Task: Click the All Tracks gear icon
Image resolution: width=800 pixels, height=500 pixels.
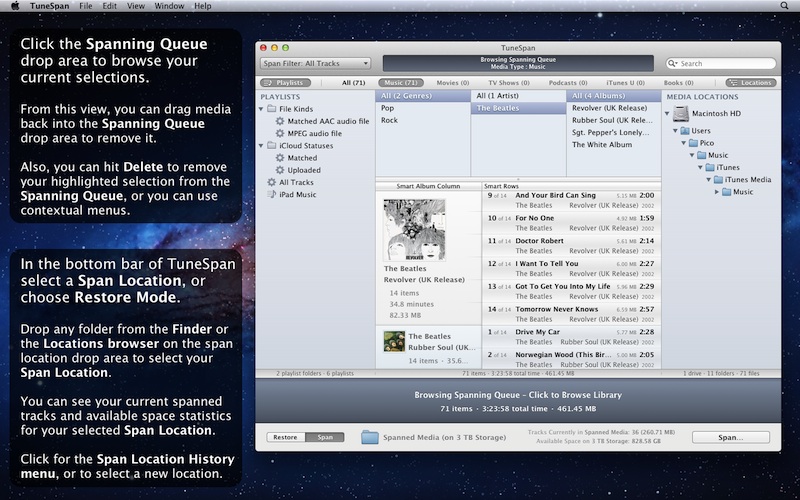Action: 270,182
